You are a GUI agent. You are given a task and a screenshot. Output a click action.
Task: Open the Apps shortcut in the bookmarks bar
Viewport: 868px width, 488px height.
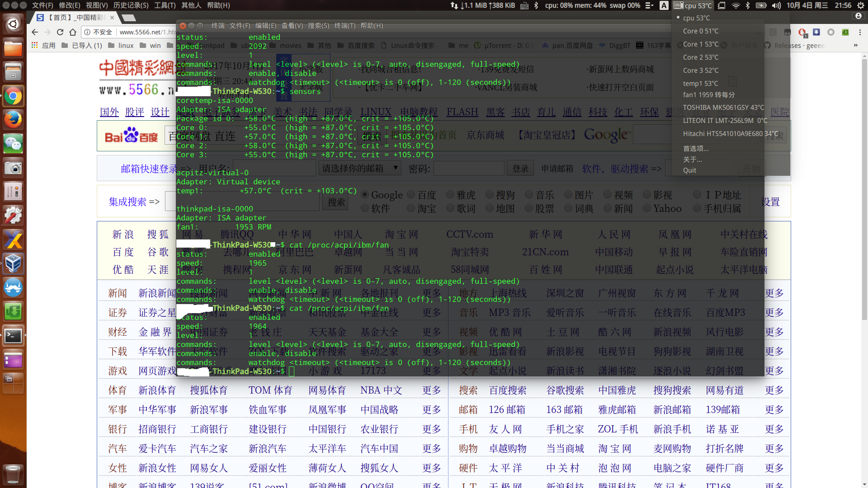(x=43, y=46)
